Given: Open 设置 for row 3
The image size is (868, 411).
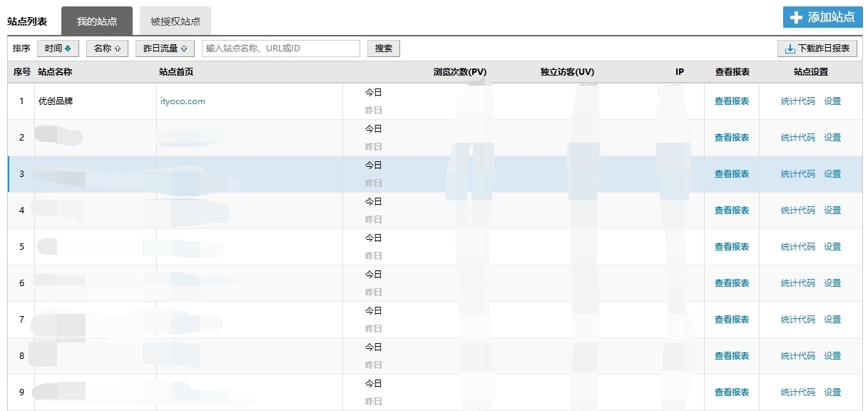Looking at the screenshot, I should tap(832, 174).
